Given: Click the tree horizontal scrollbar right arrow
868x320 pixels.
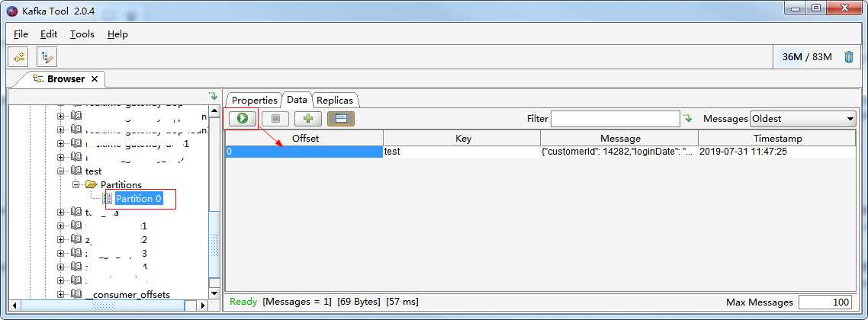Looking at the screenshot, I should pos(203,305).
